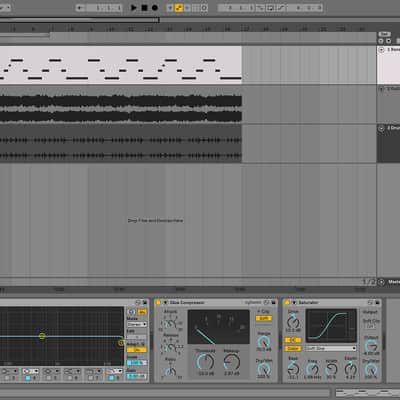Click the Saturator Depth knob
The width and height of the screenshot is (400, 400).
tap(351, 369)
